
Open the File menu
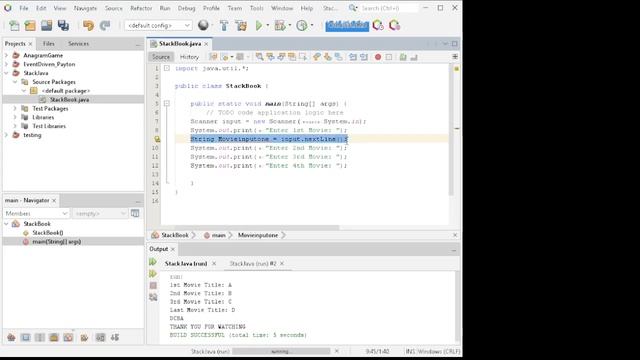(x=24, y=8)
